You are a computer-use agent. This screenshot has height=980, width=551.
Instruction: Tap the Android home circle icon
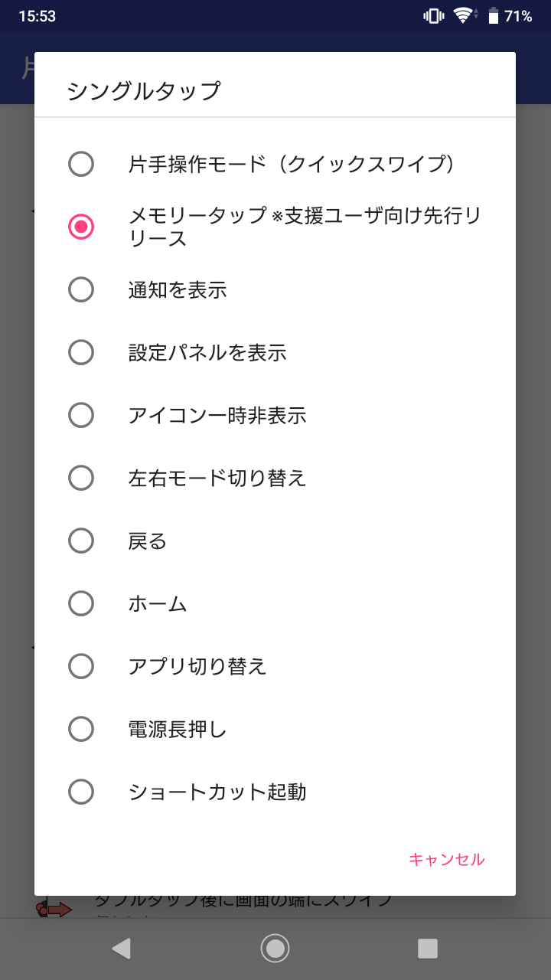275,949
